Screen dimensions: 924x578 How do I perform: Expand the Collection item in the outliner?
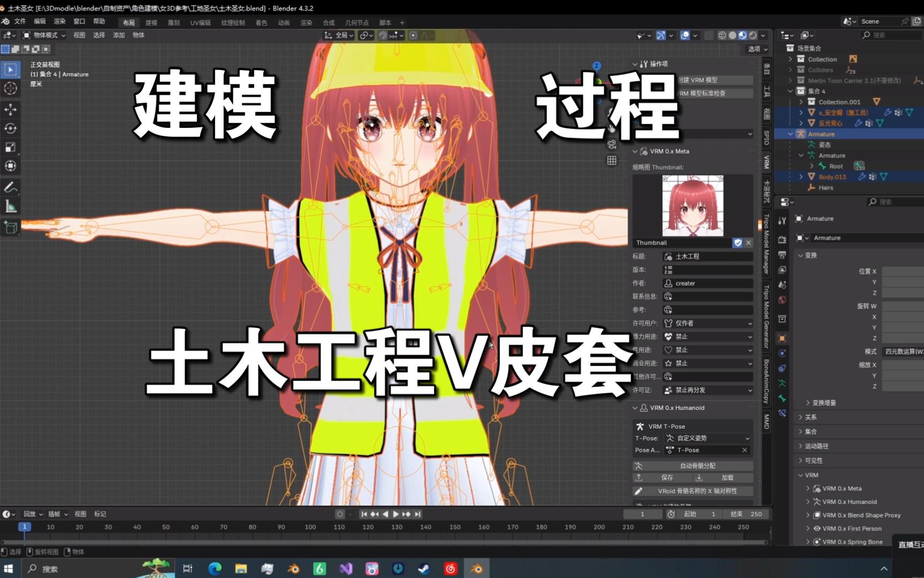(x=791, y=59)
